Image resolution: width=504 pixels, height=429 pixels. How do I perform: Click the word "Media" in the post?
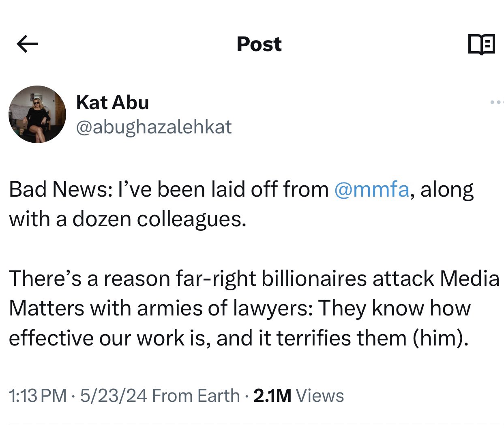(x=470, y=279)
